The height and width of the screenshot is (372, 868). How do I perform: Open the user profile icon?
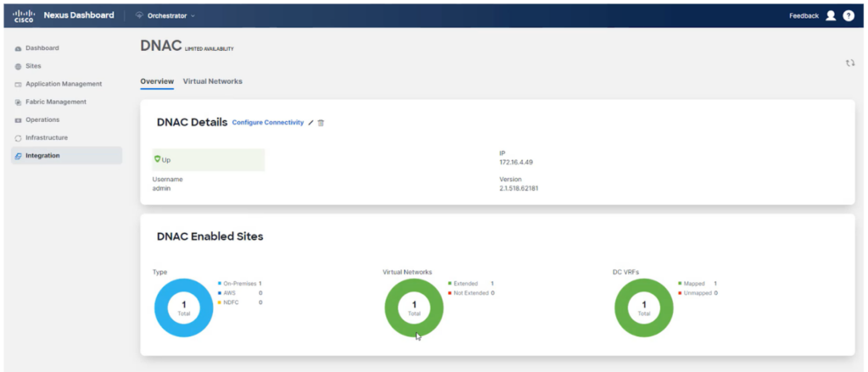831,15
